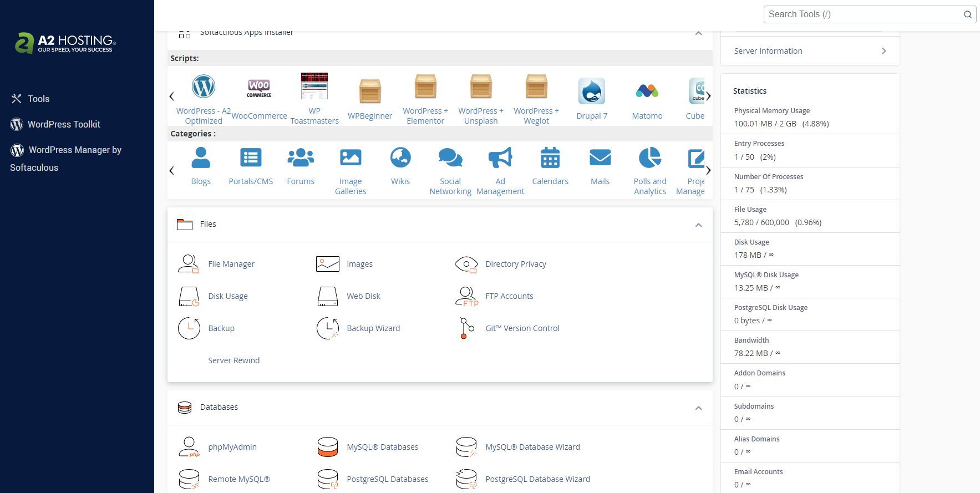Click the Softaculous Apps Installer header icon
Image resolution: width=980 pixels, height=493 pixels.
(185, 33)
